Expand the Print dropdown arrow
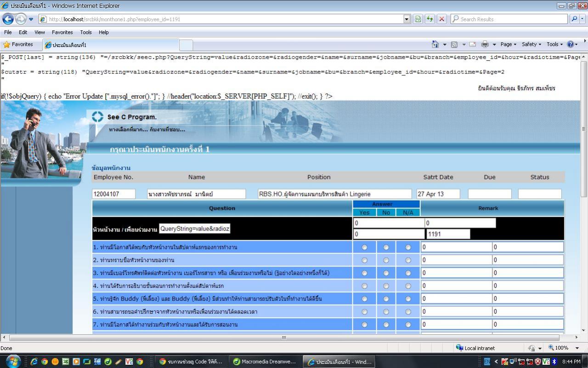Image resolution: width=588 pixels, height=368 pixels. [494, 45]
